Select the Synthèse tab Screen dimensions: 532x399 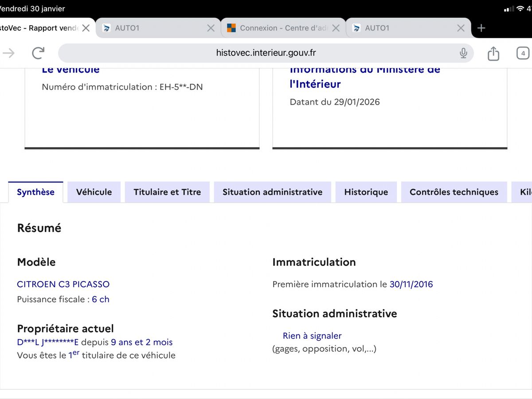click(x=35, y=192)
